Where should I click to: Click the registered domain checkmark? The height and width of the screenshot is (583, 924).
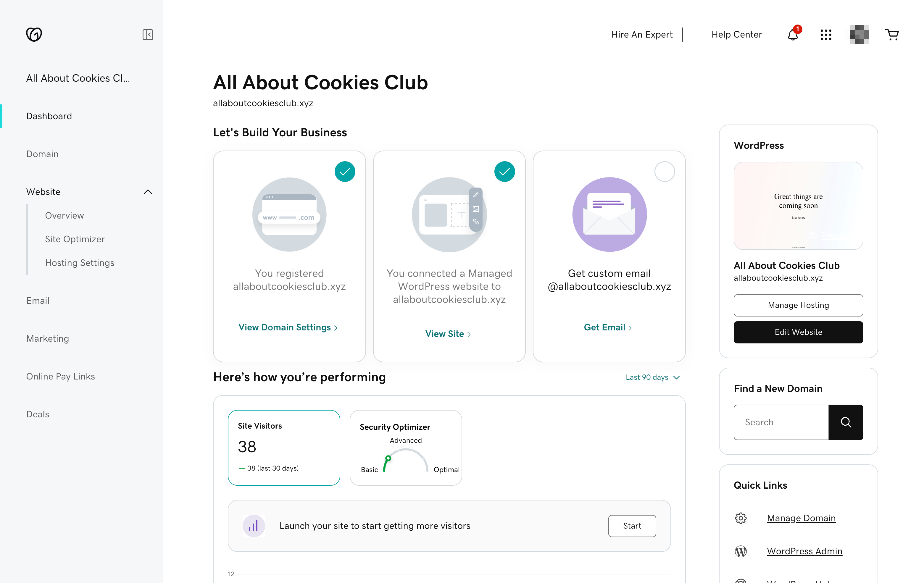pyautogui.click(x=345, y=172)
